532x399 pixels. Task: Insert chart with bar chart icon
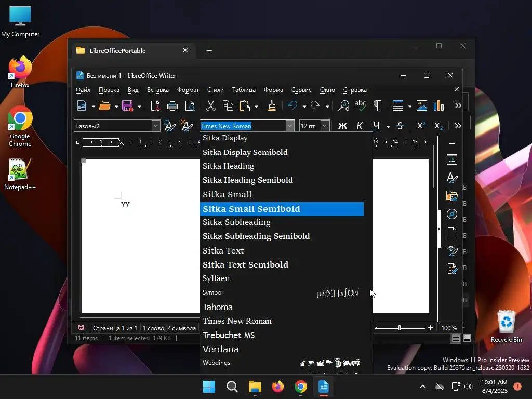pos(438,106)
